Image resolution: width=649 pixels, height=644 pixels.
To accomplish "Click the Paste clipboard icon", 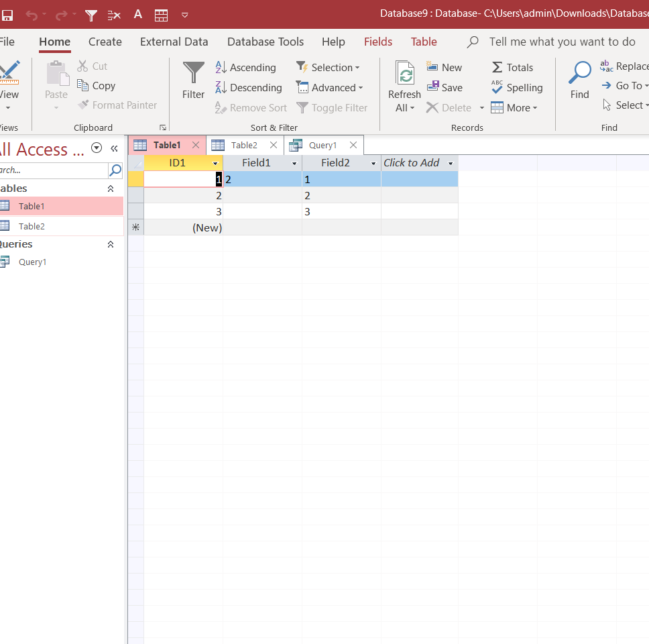I will (57, 73).
